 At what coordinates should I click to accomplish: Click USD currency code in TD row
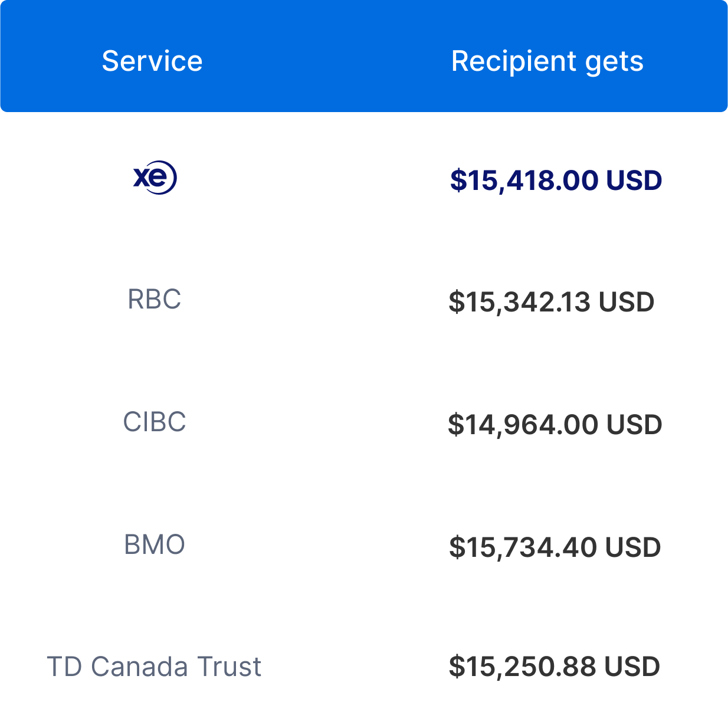click(632, 667)
